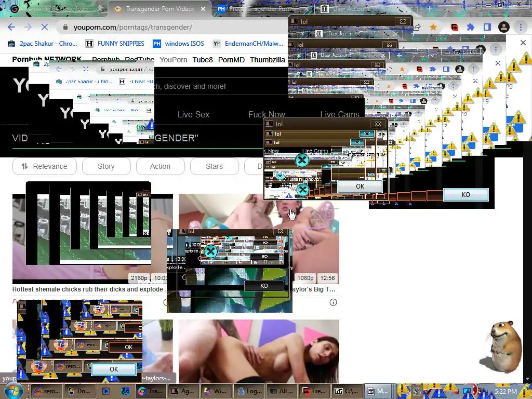Stop page loading with the X button
The image size is (532, 399).
(45, 27)
